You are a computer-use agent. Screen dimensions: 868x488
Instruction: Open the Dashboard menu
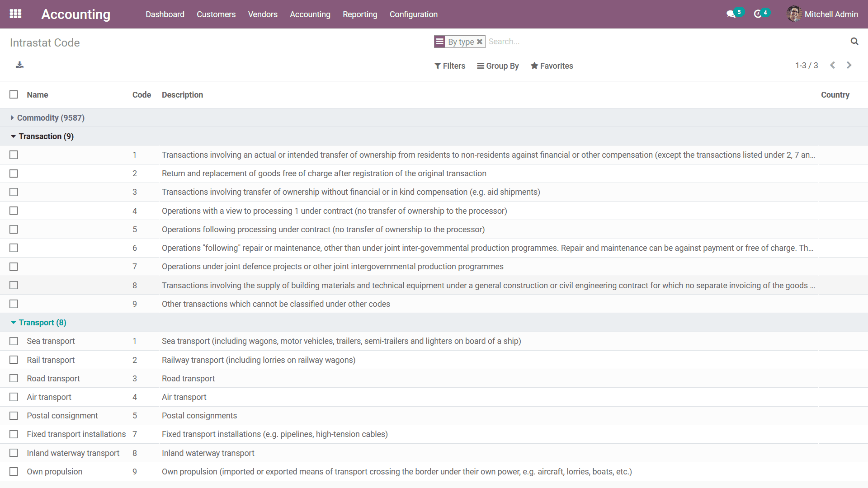coord(165,14)
